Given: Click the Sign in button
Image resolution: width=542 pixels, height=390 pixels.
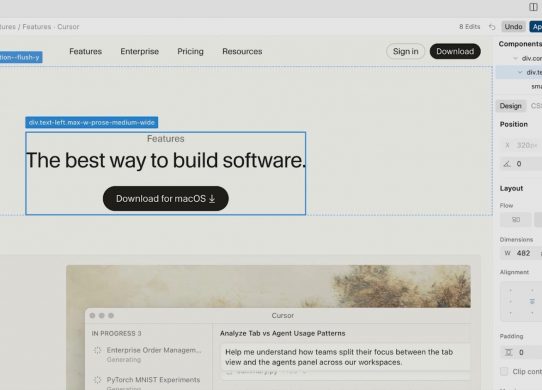Looking at the screenshot, I should [x=405, y=52].
